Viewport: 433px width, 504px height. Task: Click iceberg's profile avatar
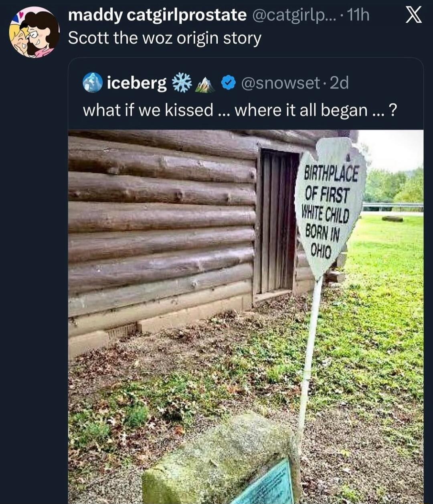point(92,83)
